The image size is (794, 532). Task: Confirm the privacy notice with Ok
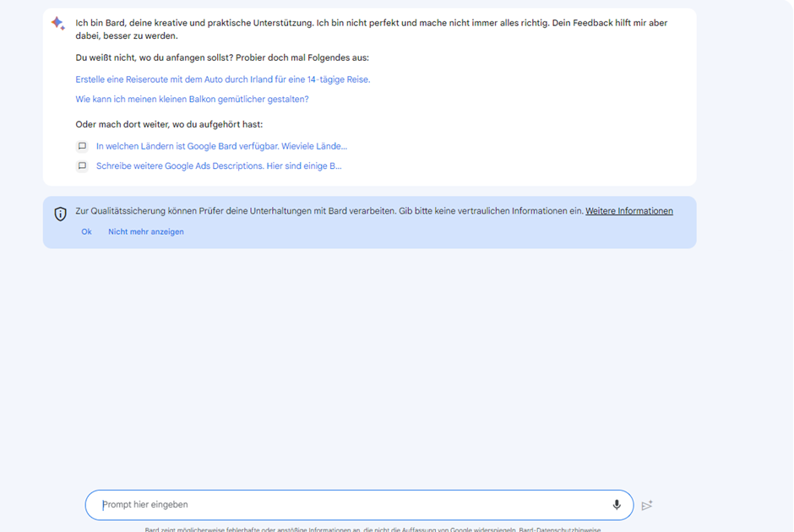point(87,232)
